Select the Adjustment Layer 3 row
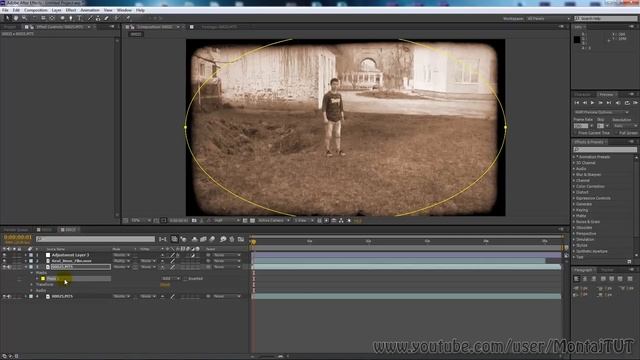The width and height of the screenshot is (640, 360). 70,255
